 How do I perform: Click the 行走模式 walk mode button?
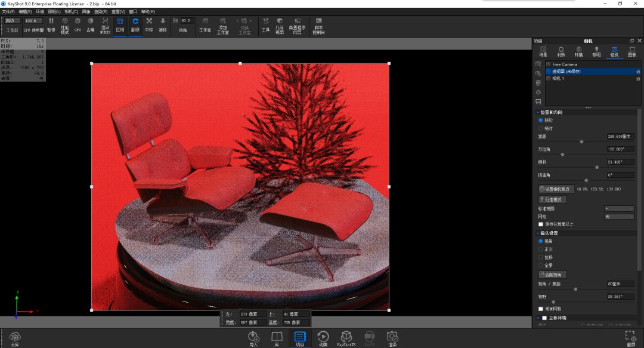pos(552,199)
